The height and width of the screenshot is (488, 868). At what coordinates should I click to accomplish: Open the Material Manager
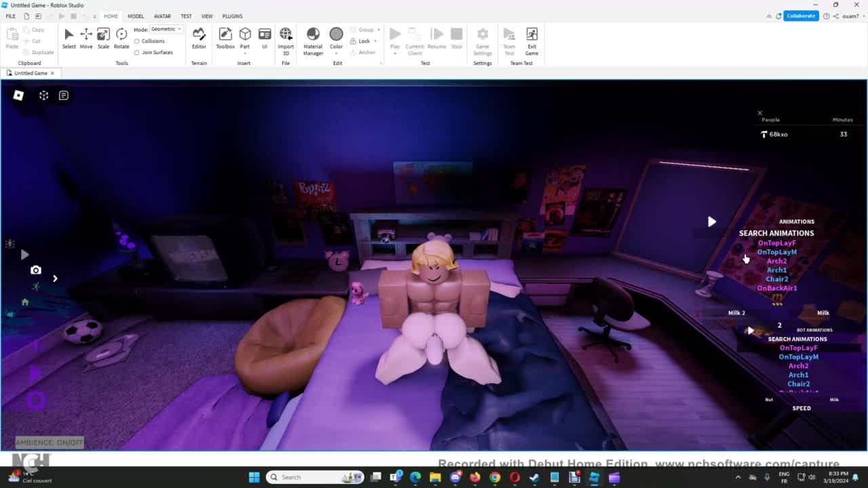(313, 38)
